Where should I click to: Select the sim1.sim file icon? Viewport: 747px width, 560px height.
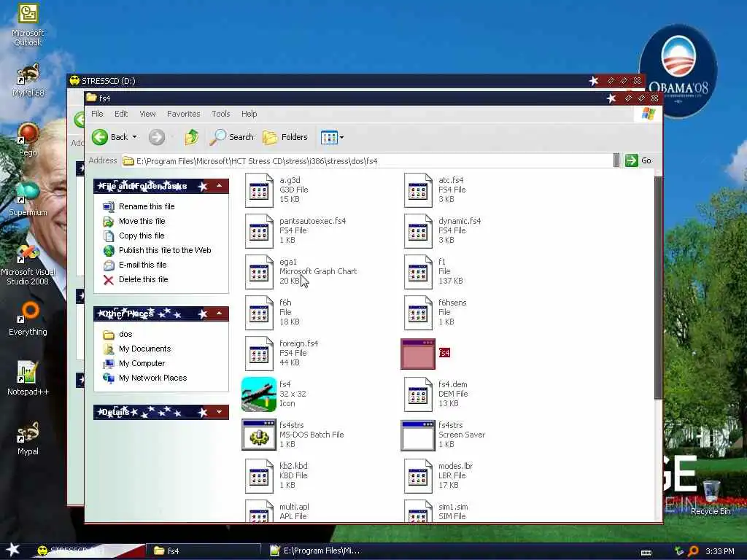pyautogui.click(x=418, y=510)
